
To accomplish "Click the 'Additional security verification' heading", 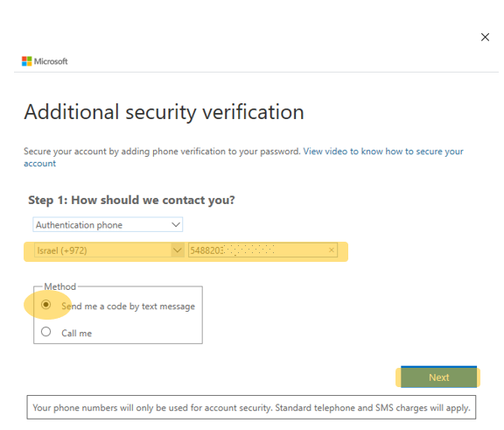I will [164, 112].
